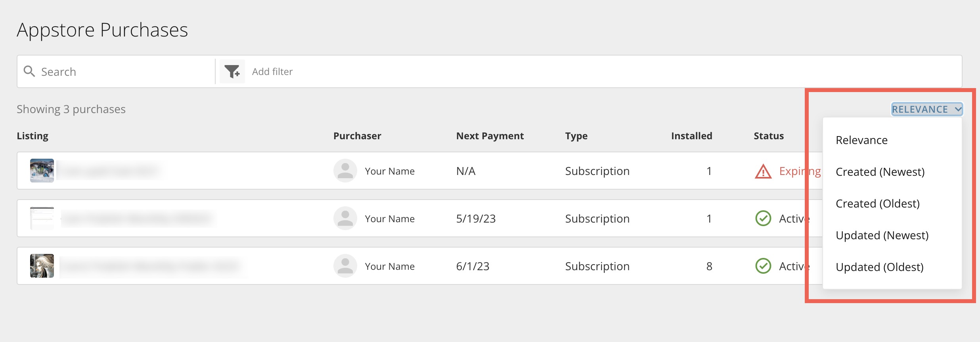Image resolution: width=980 pixels, height=342 pixels.
Task: Open the first listing thumbnail
Action: tap(42, 171)
